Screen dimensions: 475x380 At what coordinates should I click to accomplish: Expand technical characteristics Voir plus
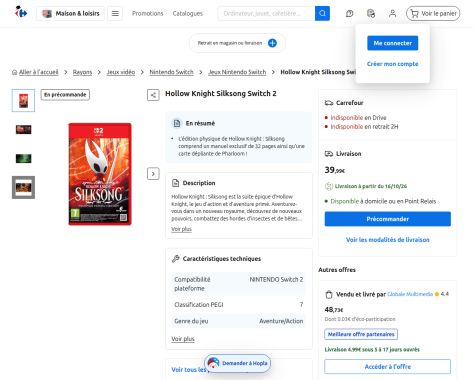click(183, 339)
